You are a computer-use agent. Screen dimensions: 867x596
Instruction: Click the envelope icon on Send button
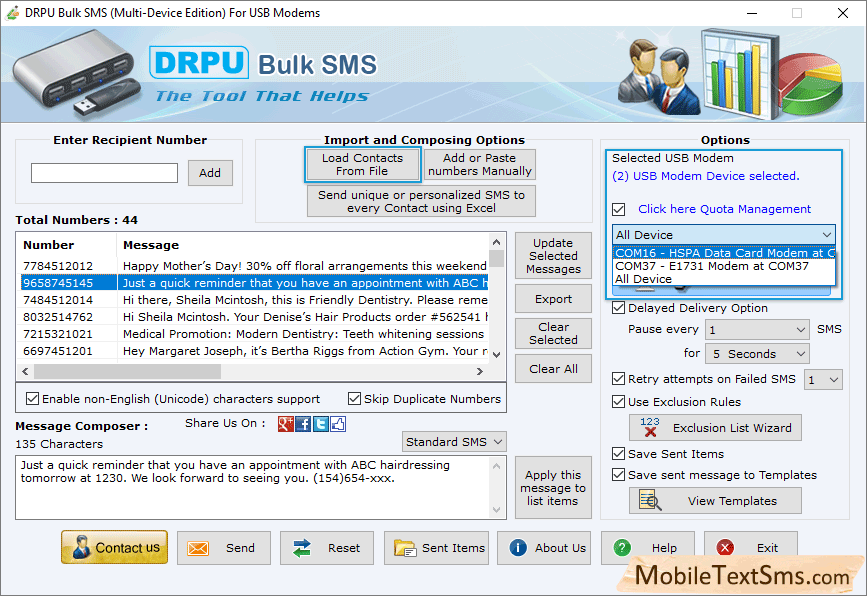(198, 548)
